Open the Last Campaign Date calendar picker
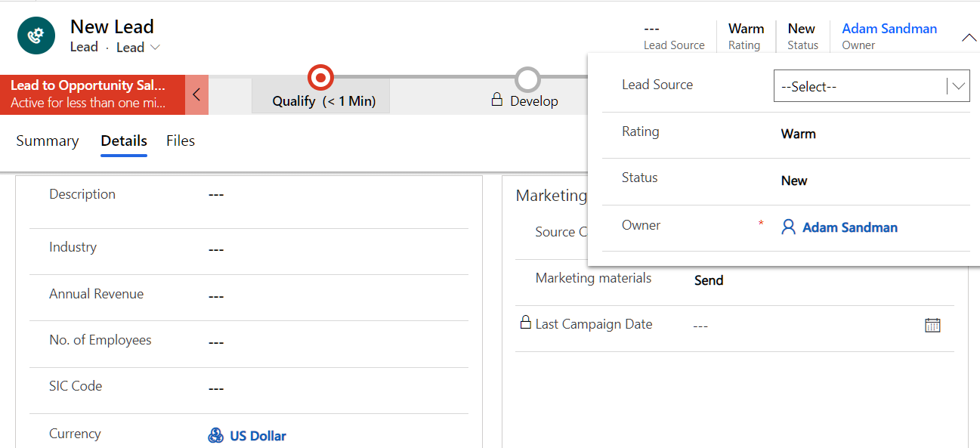 point(932,325)
